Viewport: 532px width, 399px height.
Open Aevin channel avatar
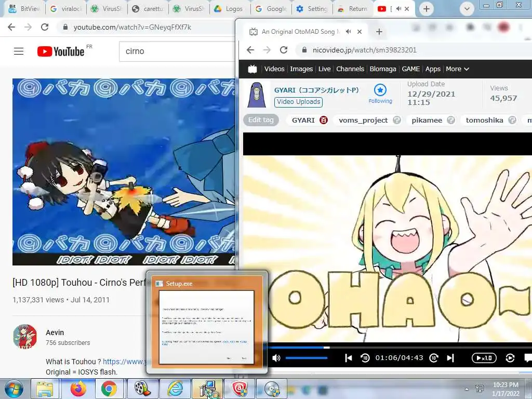point(25,337)
